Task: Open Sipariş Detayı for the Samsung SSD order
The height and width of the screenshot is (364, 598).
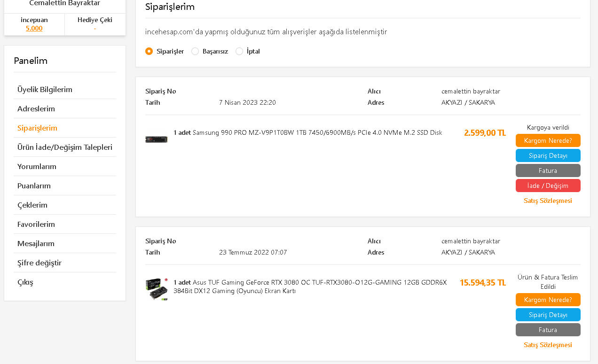Action: point(548,155)
